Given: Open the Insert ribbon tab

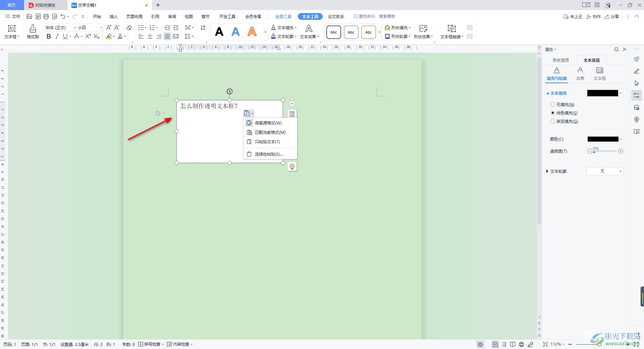Looking at the screenshot, I should (114, 16).
